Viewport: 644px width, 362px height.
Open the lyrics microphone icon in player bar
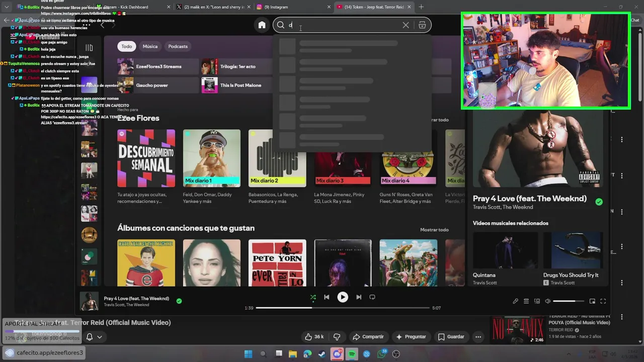click(516, 301)
